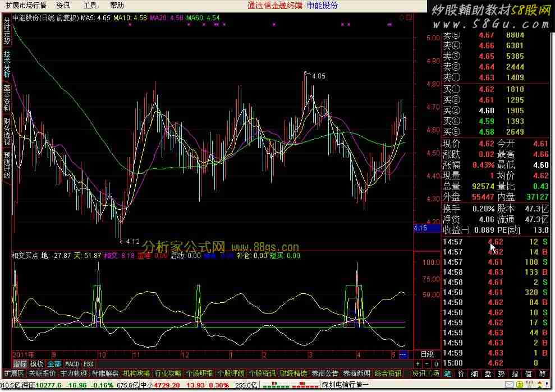
Task: Select the 筹 tab in quote panel
Action: pyautogui.click(x=542, y=373)
